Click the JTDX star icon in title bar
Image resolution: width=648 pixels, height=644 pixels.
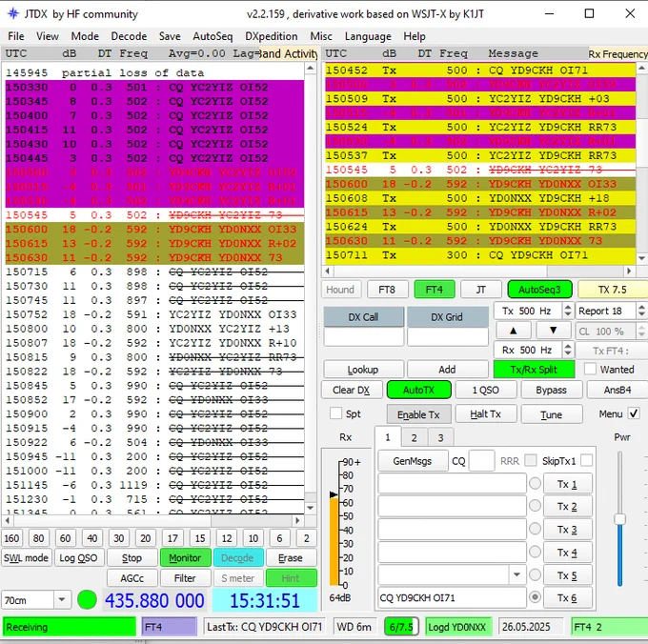click(13, 13)
